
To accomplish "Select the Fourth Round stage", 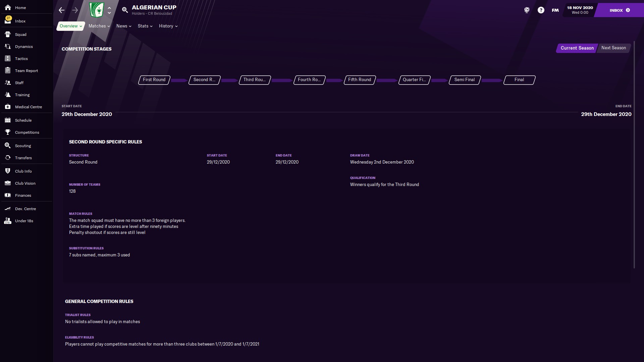I will click(309, 80).
